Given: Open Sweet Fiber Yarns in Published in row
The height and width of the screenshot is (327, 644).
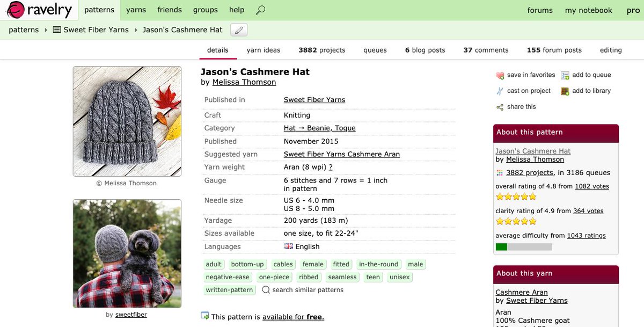Looking at the screenshot, I should coord(314,100).
